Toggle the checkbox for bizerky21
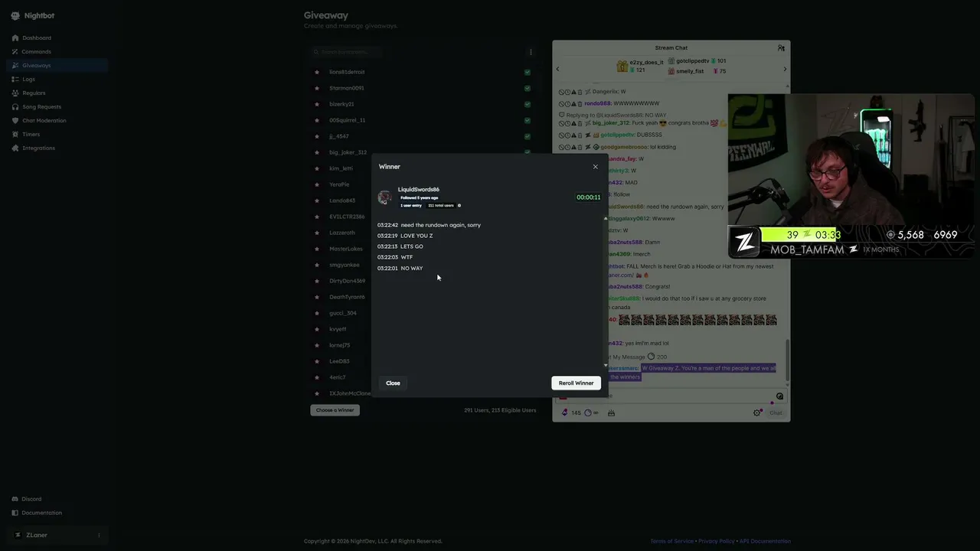Image resolution: width=980 pixels, height=551 pixels. click(x=528, y=104)
